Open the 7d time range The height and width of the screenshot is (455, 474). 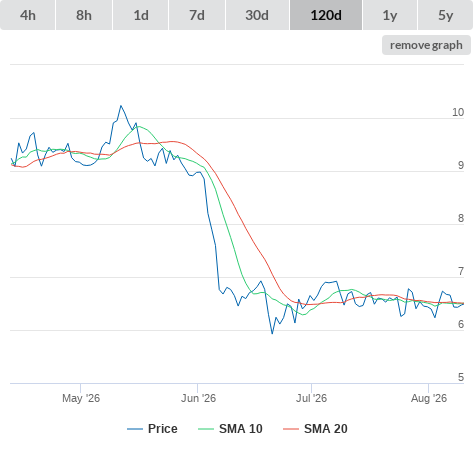point(197,15)
